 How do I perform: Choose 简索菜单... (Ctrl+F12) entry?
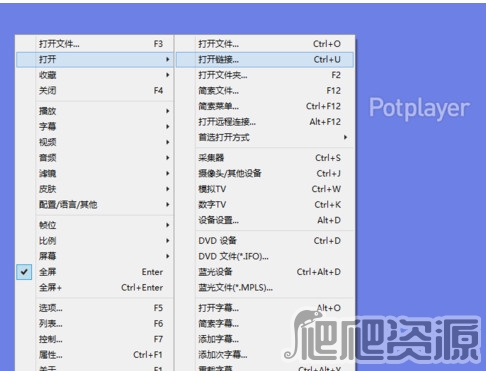265,106
